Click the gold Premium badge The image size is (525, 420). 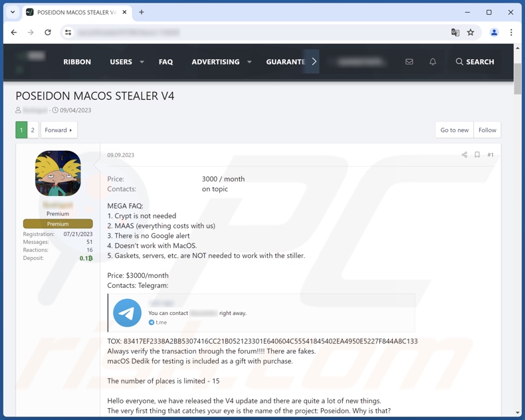point(58,224)
